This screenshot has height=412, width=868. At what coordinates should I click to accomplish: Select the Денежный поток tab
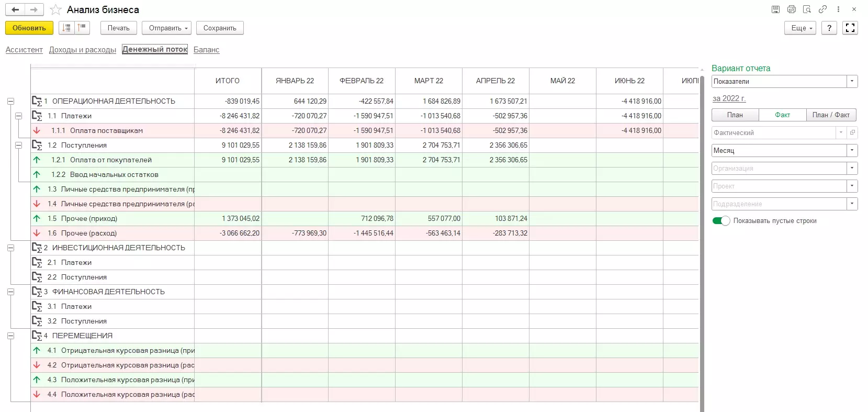[x=155, y=49]
